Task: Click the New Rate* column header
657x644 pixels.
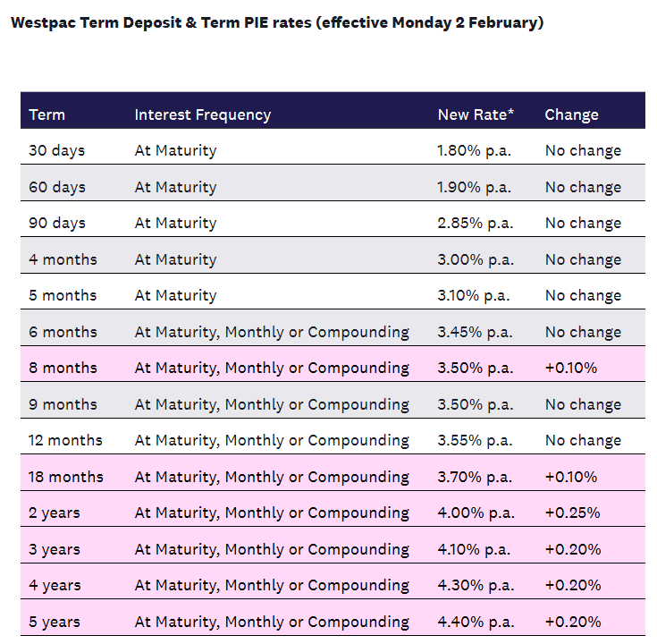Action: point(476,114)
